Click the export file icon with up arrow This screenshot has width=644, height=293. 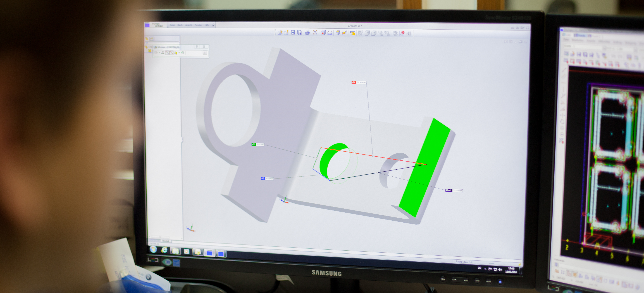[286, 32]
